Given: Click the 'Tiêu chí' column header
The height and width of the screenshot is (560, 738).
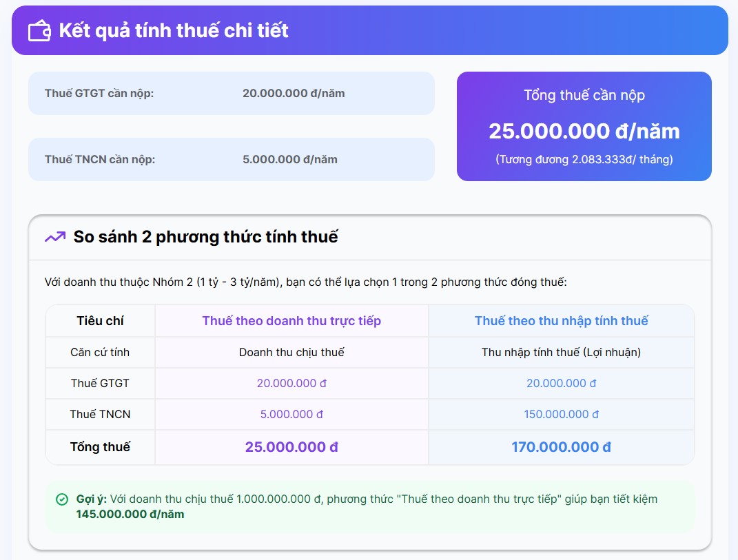Looking at the screenshot, I should pyautogui.click(x=100, y=321).
